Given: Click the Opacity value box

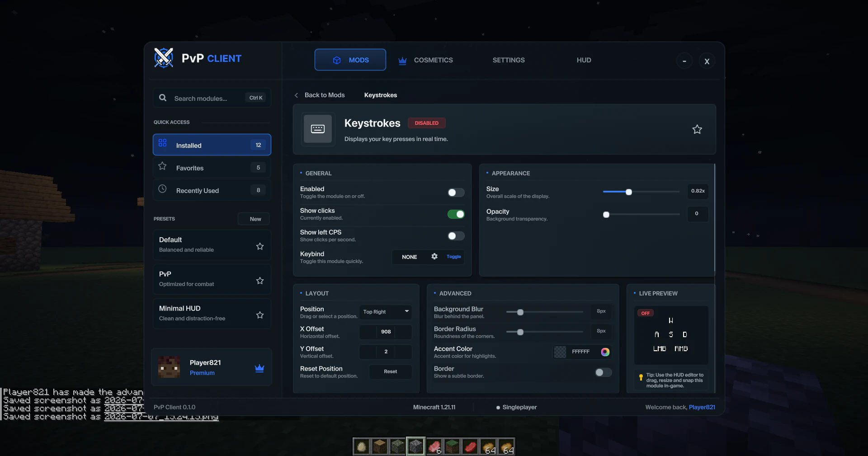Looking at the screenshot, I should point(698,214).
